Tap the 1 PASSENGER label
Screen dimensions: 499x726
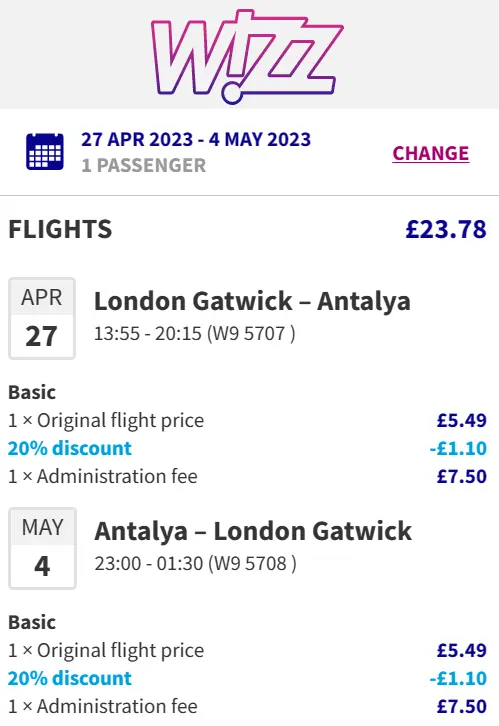(143, 165)
